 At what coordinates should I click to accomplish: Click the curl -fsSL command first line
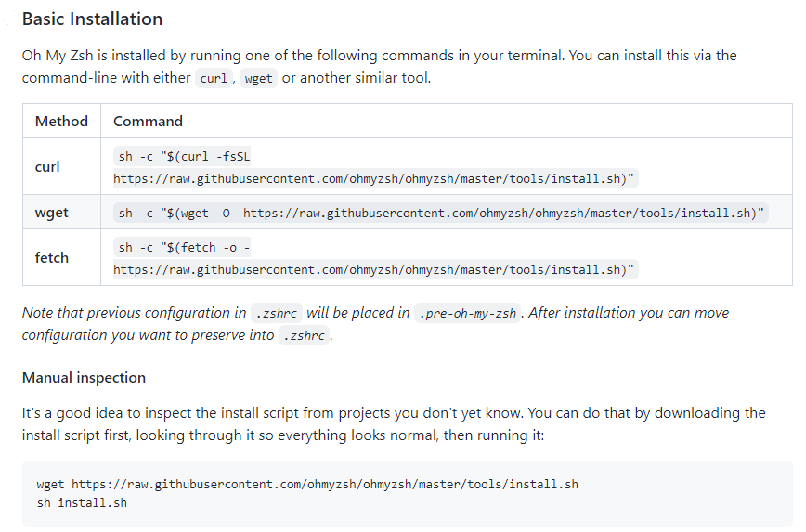click(x=184, y=156)
